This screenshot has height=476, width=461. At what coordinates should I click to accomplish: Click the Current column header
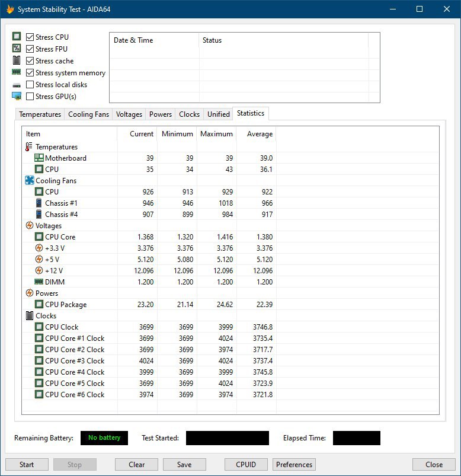click(x=137, y=134)
